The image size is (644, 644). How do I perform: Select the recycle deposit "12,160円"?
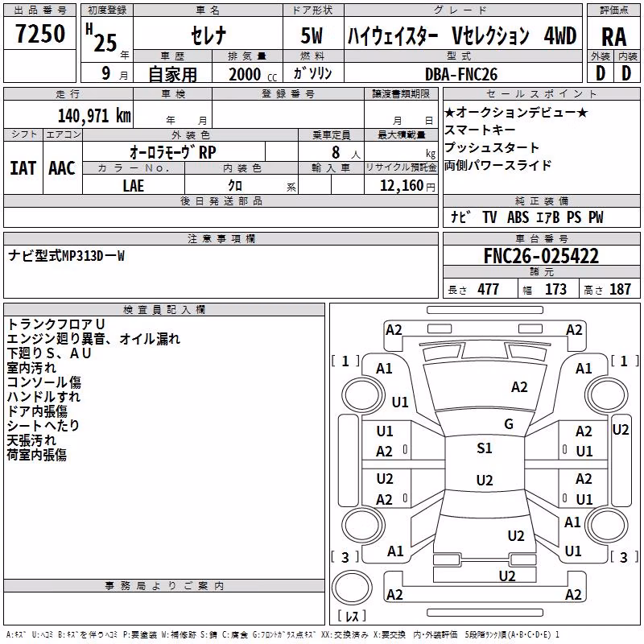pos(407,186)
